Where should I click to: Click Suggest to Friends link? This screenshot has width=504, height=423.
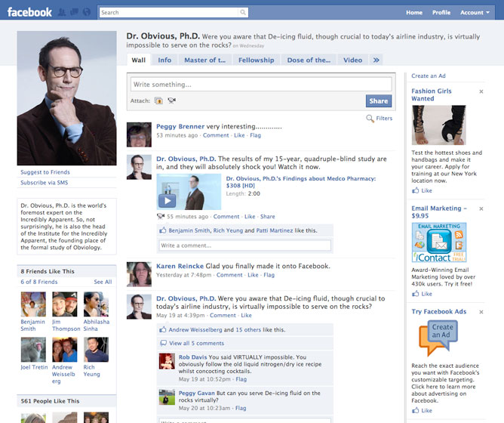(x=45, y=172)
